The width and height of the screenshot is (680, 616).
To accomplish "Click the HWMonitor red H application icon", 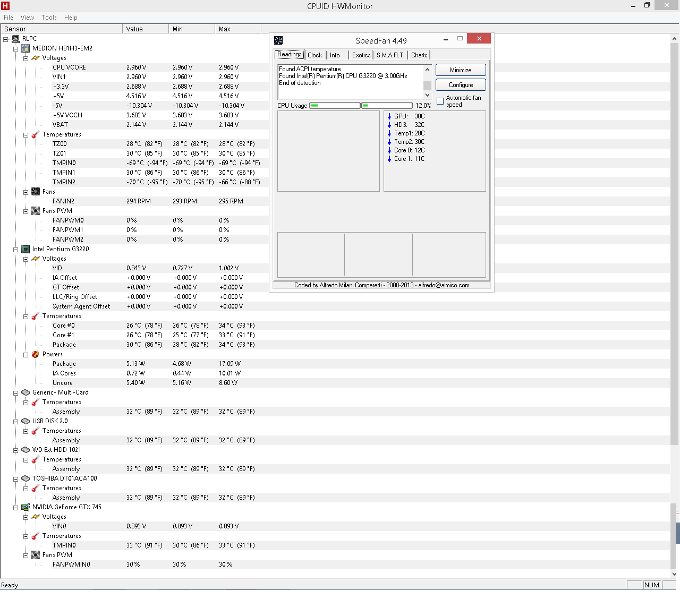I will click(5, 6).
